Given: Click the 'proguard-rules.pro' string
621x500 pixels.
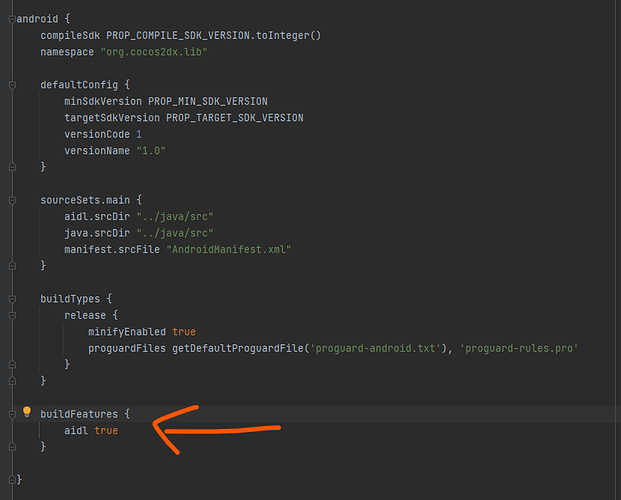Looking at the screenshot, I should (x=519, y=348).
